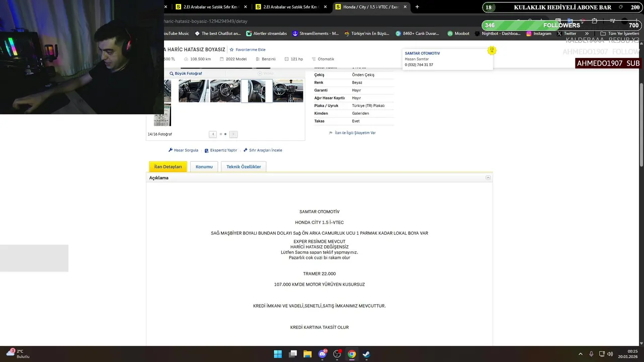The width and height of the screenshot is (644, 362).
Task: Select the first gallery page dot
Action: [x=220, y=134]
